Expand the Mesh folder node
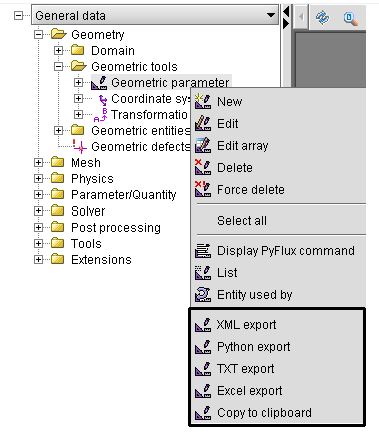 (39, 162)
